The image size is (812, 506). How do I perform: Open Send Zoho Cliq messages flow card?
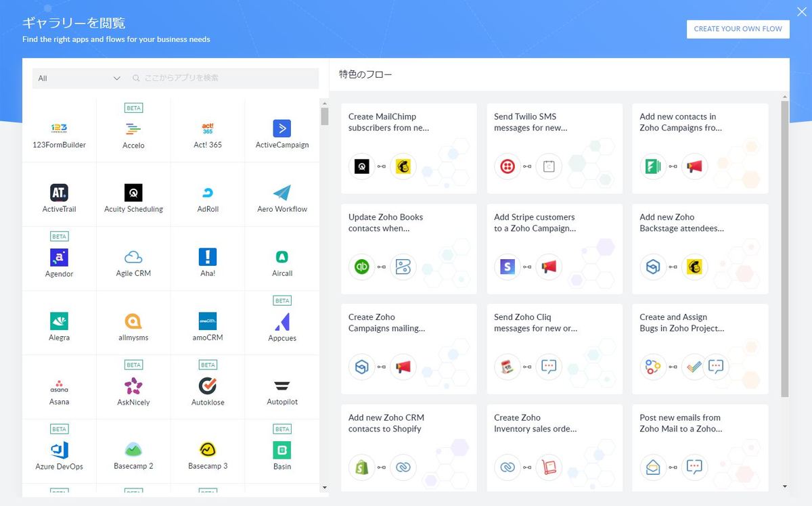click(555, 349)
